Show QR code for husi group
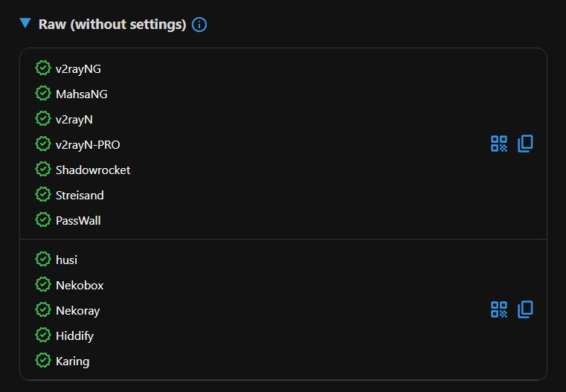This screenshot has width=566, height=392. pyautogui.click(x=499, y=309)
